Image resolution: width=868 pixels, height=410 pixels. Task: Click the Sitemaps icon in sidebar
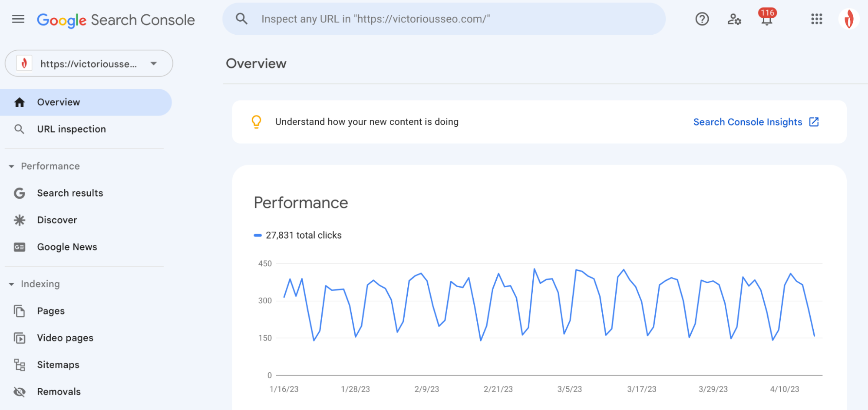(x=20, y=365)
